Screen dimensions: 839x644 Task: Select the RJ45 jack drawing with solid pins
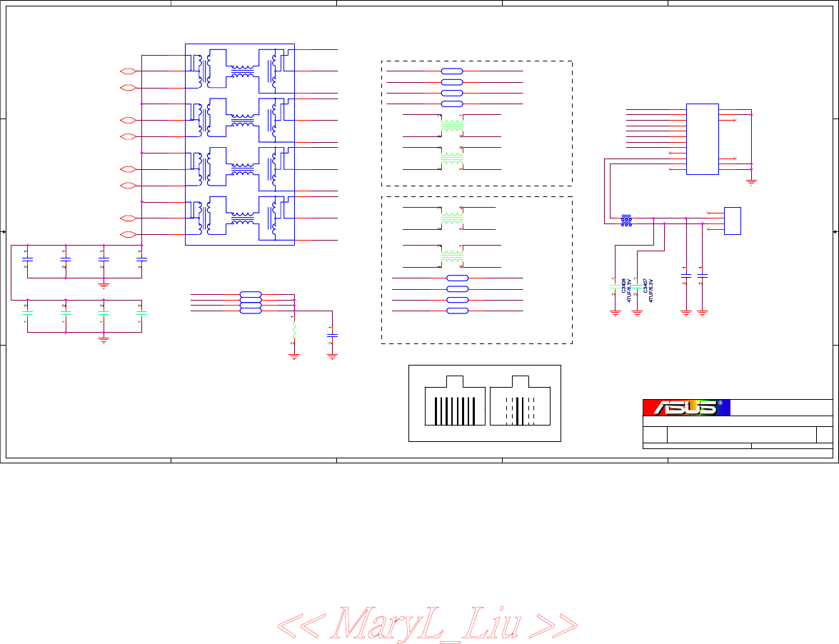click(x=455, y=401)
